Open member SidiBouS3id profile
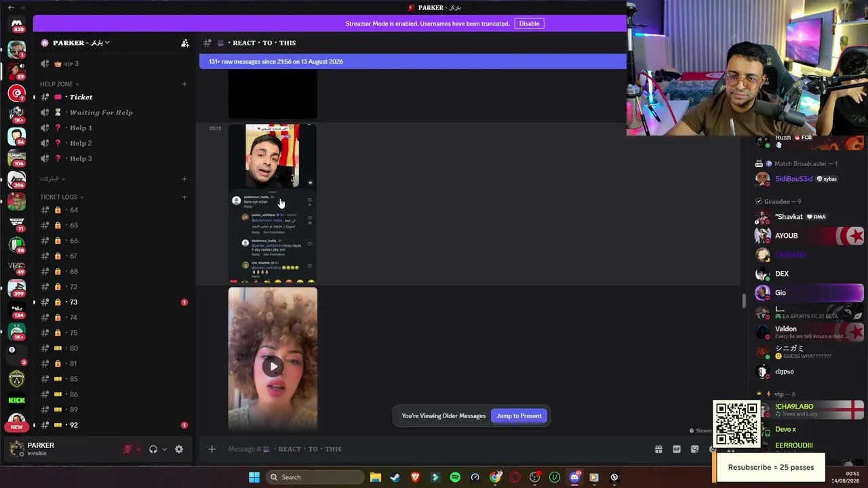The height and width of the screenshot is (488, 868). (x=810, y=179)
